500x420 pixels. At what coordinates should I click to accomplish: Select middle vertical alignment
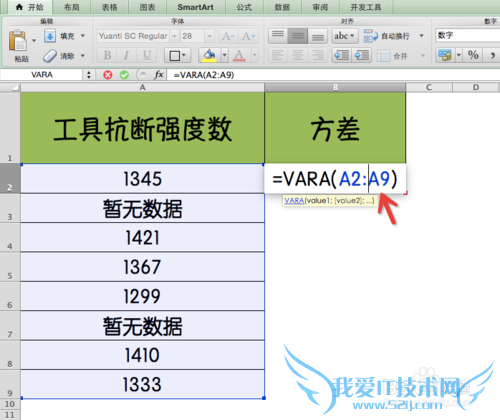pos(298,35)
